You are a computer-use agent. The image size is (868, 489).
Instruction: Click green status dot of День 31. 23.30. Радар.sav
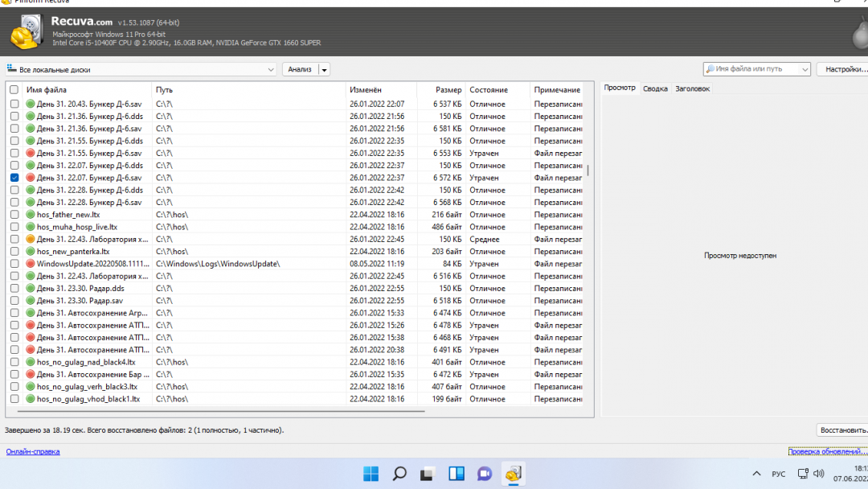[31, 301]
